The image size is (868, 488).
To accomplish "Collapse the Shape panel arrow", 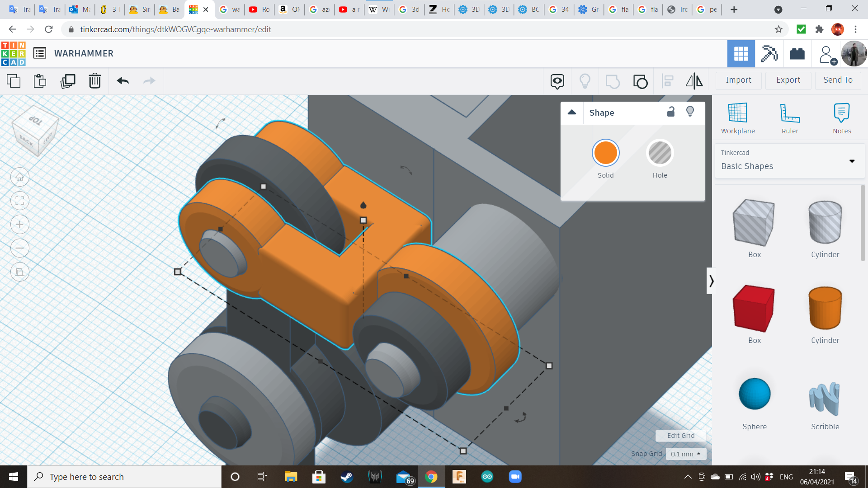I will 572,113.
